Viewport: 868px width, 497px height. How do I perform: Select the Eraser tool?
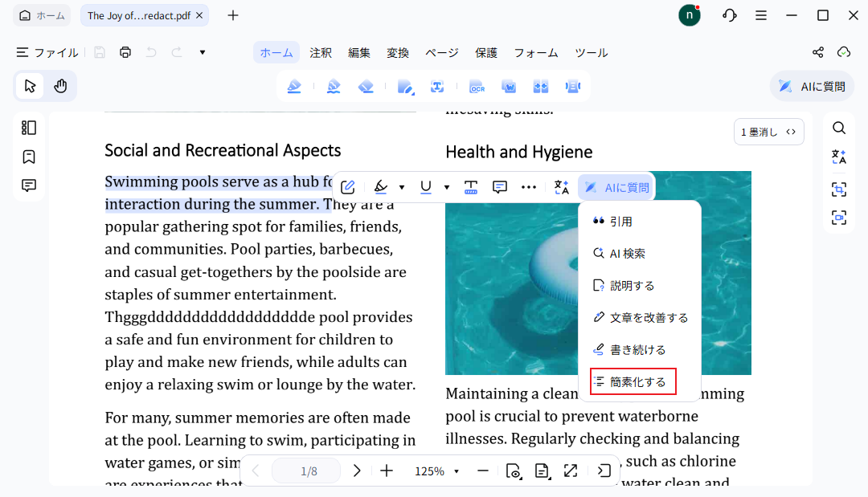[x=366, y=86]
